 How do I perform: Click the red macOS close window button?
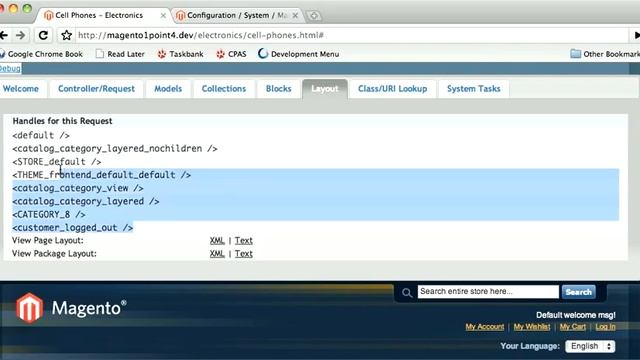click(1, 8)
